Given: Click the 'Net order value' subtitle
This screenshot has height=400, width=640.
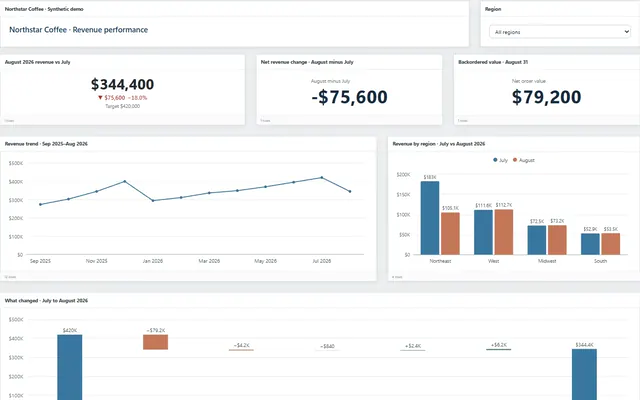Looking at the screenshot, I should pyautogui.click(x=529, y=81).
